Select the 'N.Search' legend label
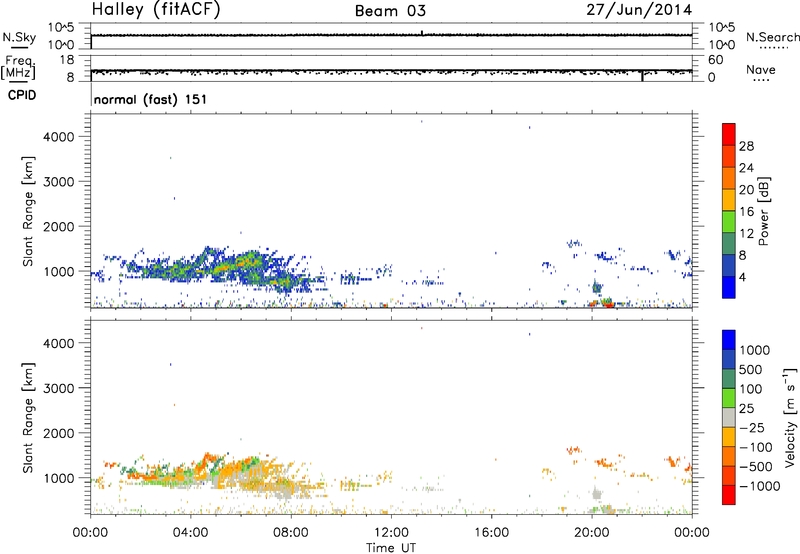 [772, 37]
